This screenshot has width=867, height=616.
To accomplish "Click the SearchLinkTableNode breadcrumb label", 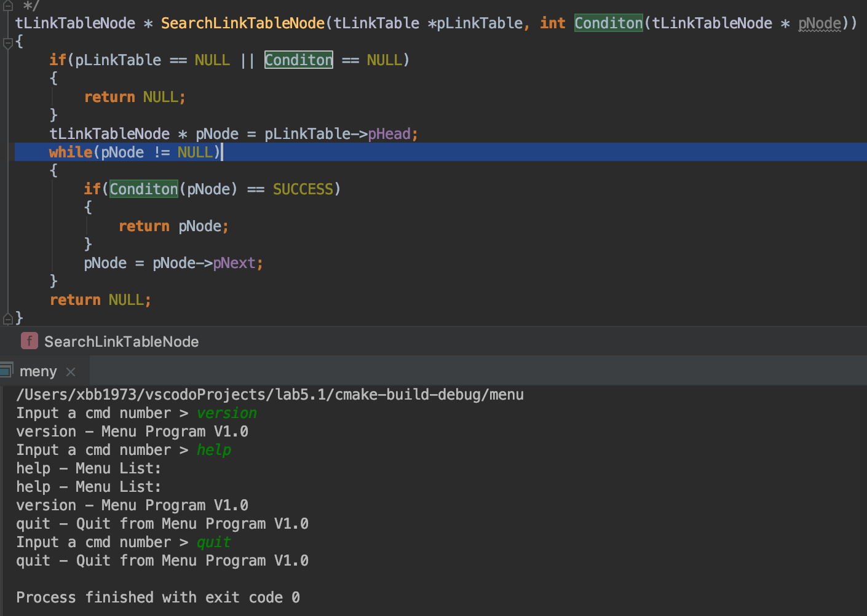I will [x=121, y=342].
